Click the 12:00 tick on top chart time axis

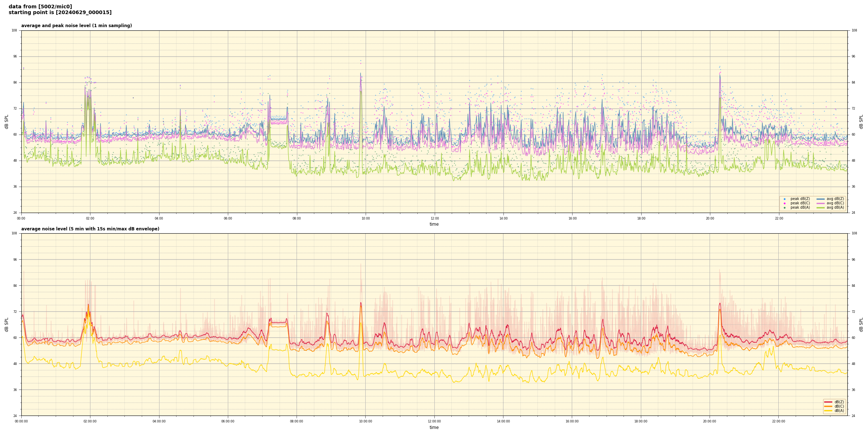tap(434, 218)
